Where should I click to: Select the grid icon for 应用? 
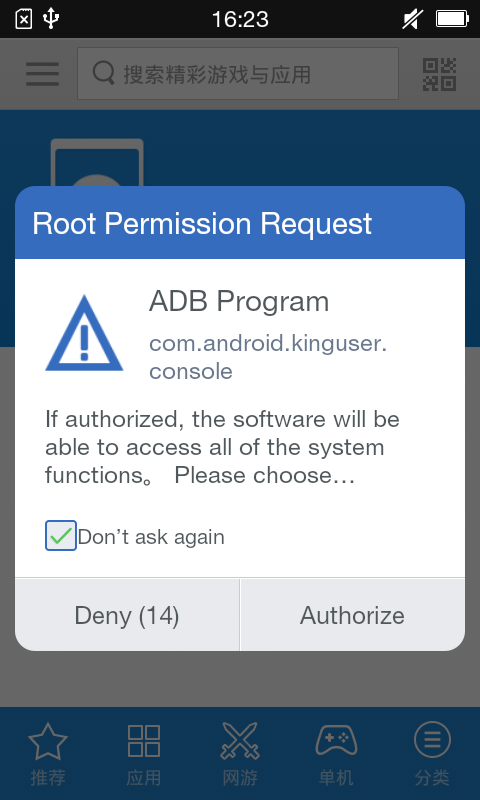(144, 741)
